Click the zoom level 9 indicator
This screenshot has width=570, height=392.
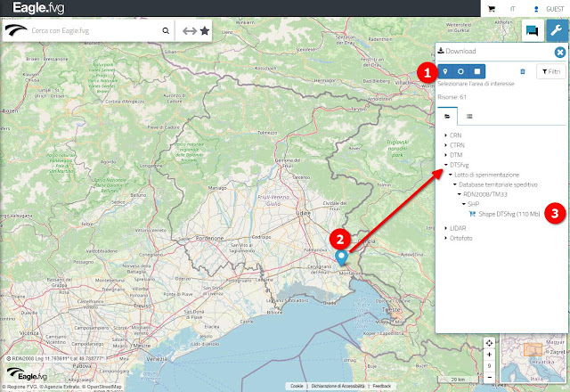489,366
